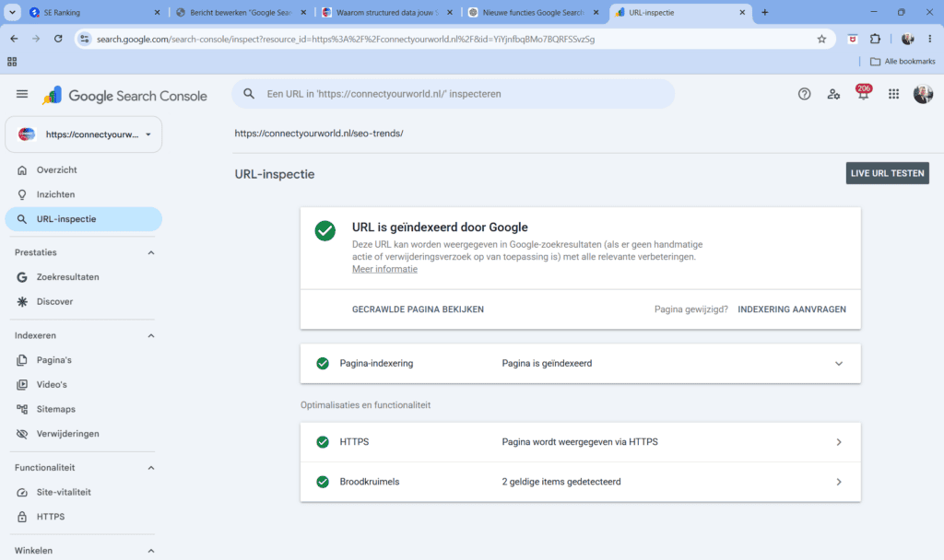Open the apps shortcut in bookmarks bar
Image resolution: width=944 pixels, height=560 pixels.
(12, 62)
